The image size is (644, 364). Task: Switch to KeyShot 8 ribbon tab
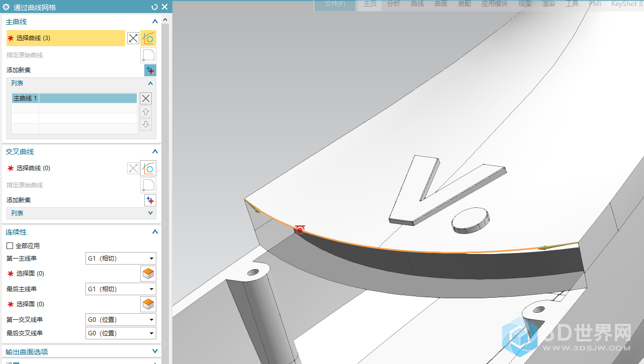pyautogui.click(x=627, y=4)
